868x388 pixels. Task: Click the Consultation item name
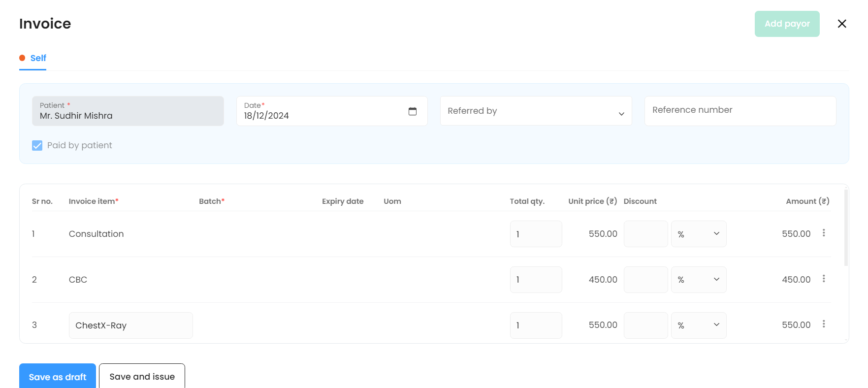[x=96, y=234]
